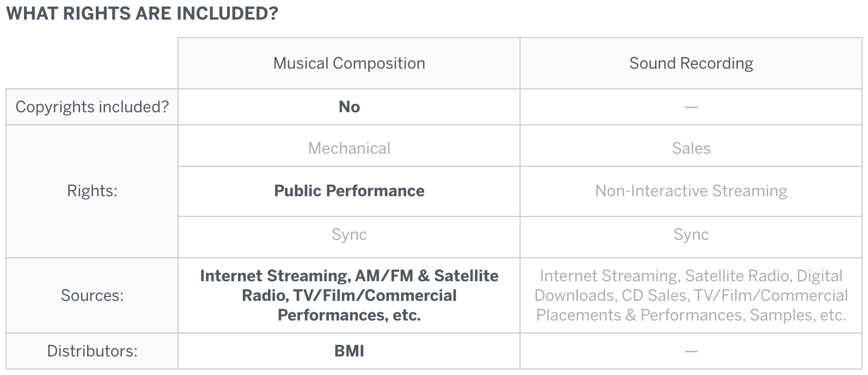868x375 pixels.
Task: Click the Non-Interactive Streaming cell
Action: (691, 191)
